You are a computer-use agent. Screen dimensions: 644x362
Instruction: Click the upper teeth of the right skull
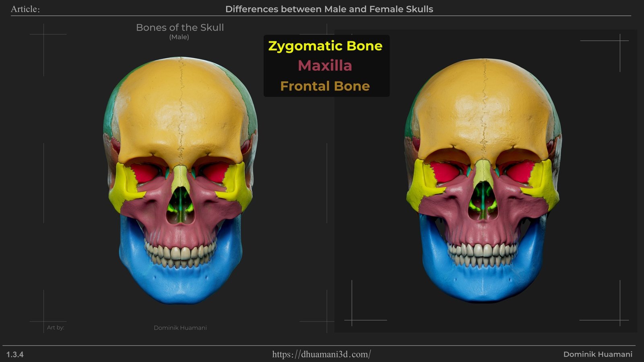click(x=482, y=249)
